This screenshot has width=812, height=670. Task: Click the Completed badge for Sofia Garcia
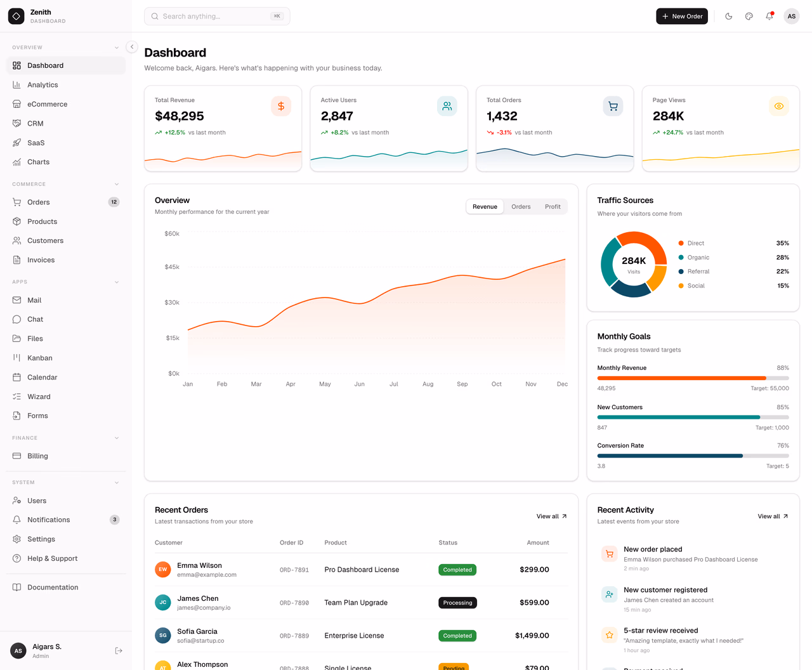(457, 636)
